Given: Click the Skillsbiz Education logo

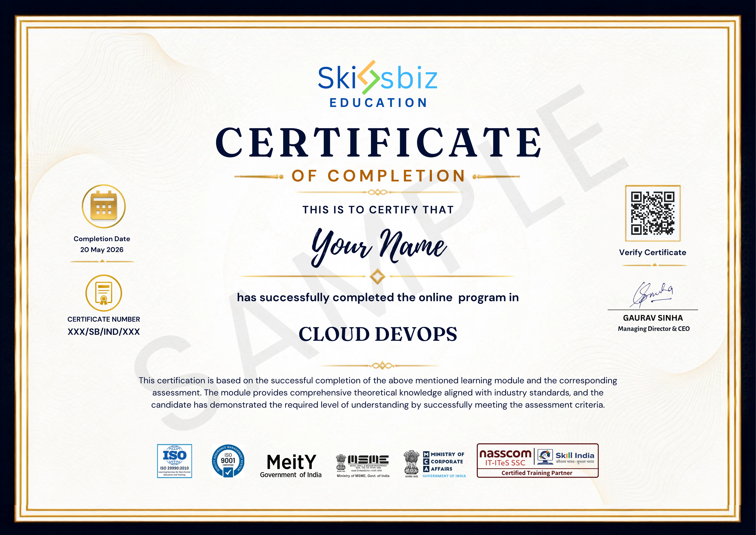Looking at the screenshot, I should tap(378, 84).
